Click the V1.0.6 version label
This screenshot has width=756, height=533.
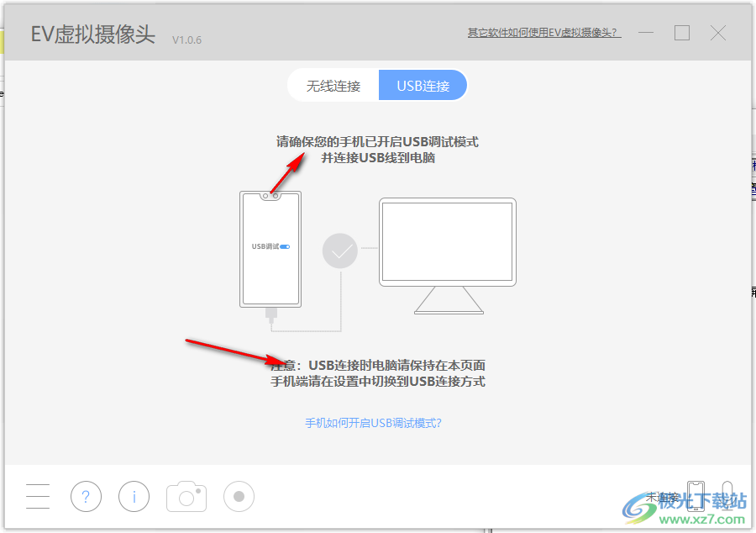(x=186, y=40)
